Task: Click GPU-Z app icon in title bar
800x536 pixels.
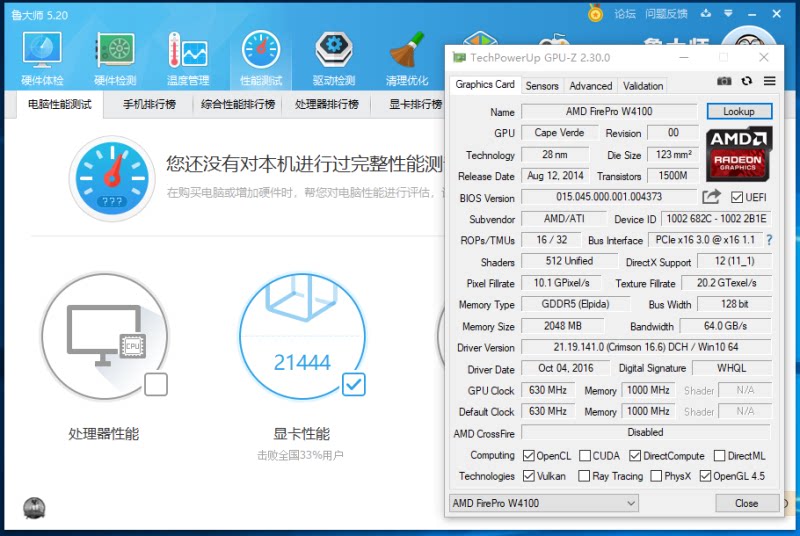Action: coord(459,58)
